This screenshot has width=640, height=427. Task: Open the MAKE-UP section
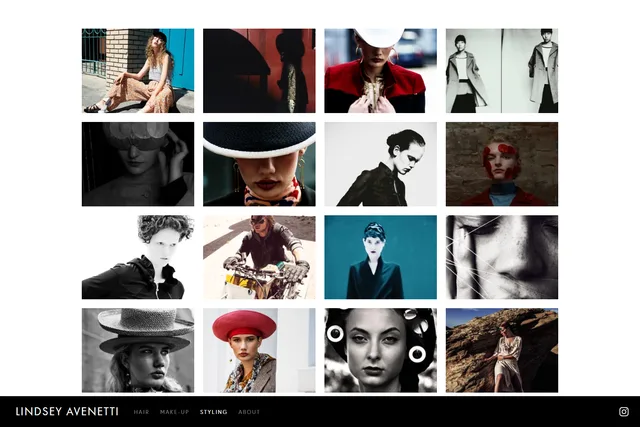coord(174,412)
